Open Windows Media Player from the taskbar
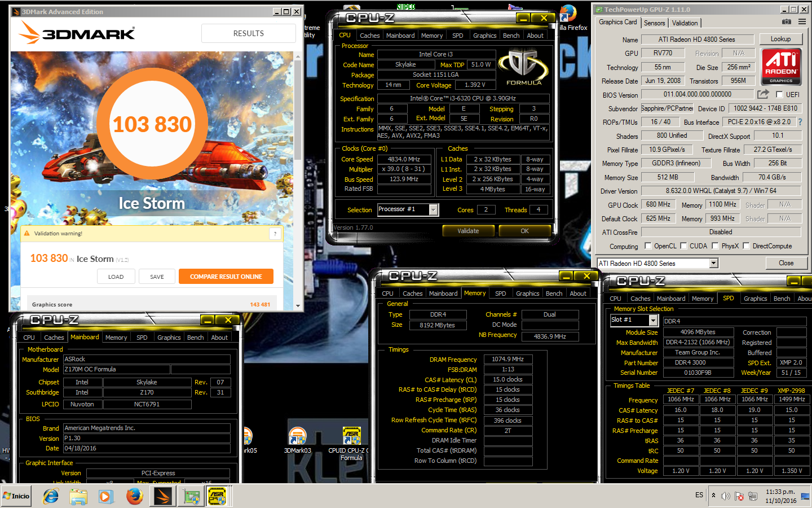The width and height of the screenshot is (812, 508). pos(105,496)
